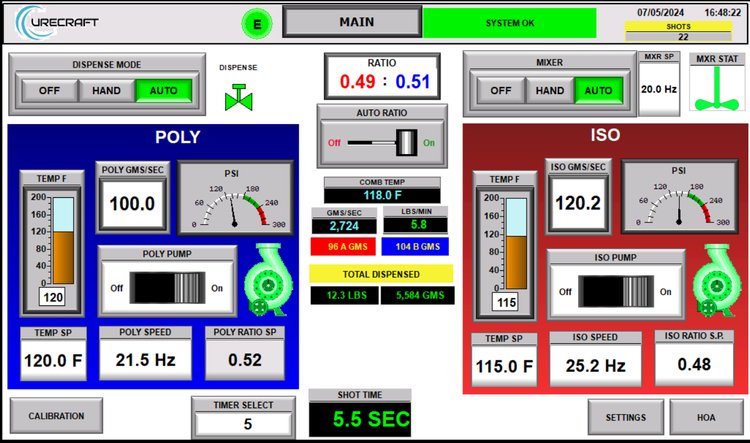750x443 pixels.
Task: Click the green E-stop indicator
Action: pos(257,24)
